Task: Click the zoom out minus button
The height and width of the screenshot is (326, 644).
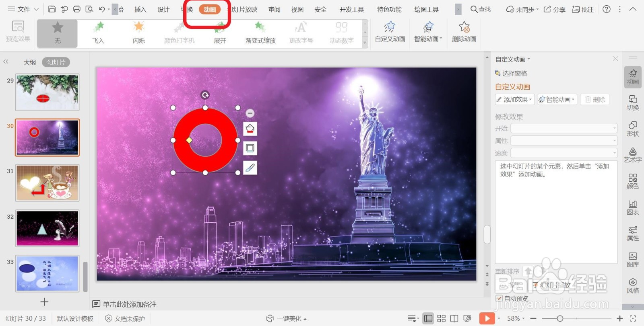Action: [533, 318]
